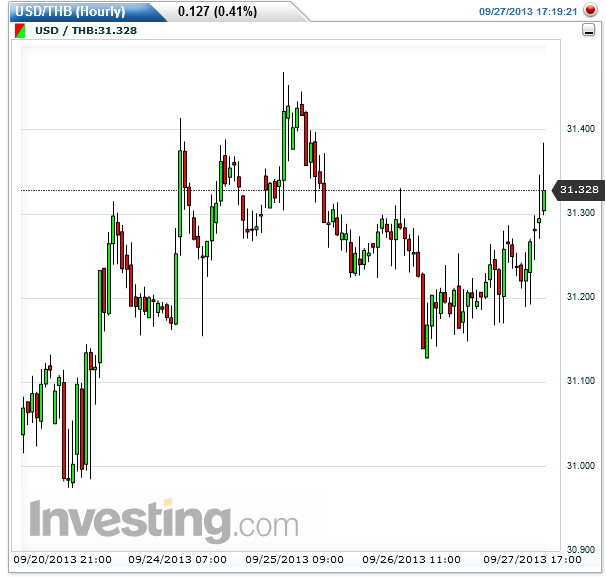Click the 30.900 price axis label

pyautogui.click(x=580, y=550)
